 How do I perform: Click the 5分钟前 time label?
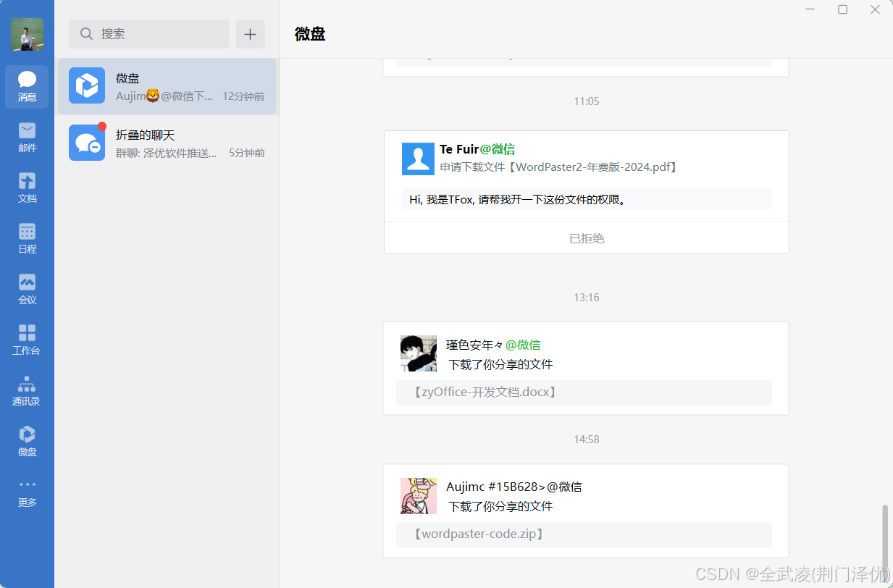click(x=247, y=153)
